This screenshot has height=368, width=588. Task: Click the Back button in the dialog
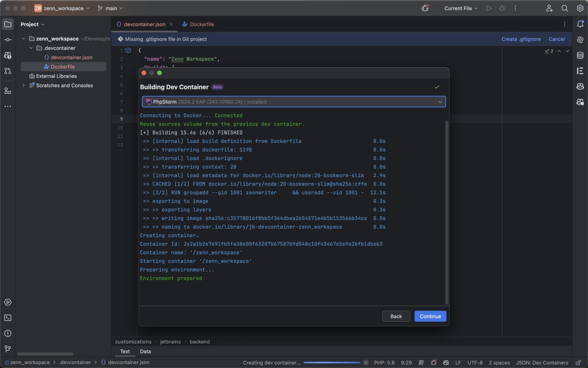tap(396, 316)
